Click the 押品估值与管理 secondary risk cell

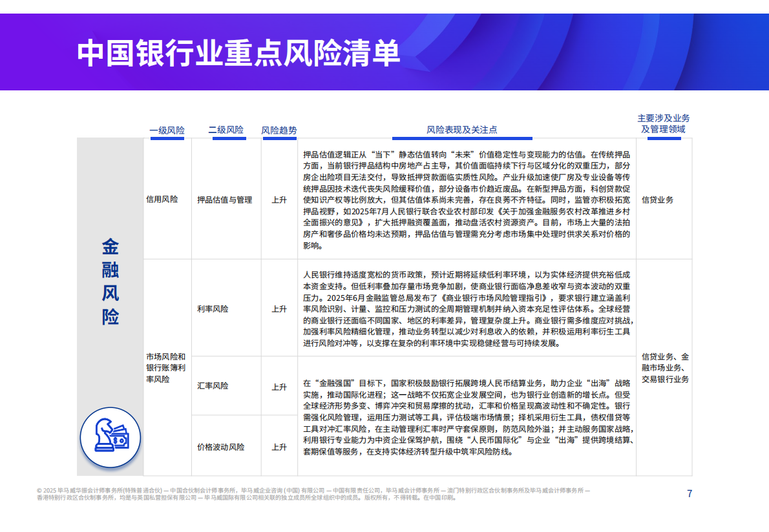click(224, 200)
